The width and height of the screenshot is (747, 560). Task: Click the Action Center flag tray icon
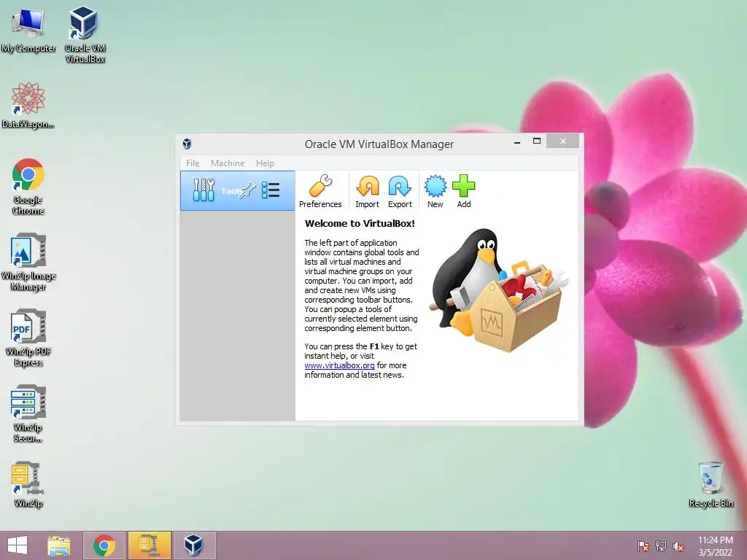643,546
